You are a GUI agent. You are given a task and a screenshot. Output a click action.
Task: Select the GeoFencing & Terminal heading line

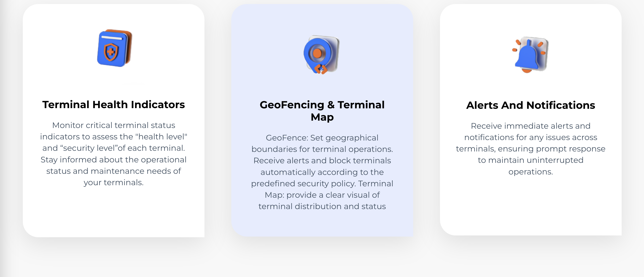coord(322,105)
